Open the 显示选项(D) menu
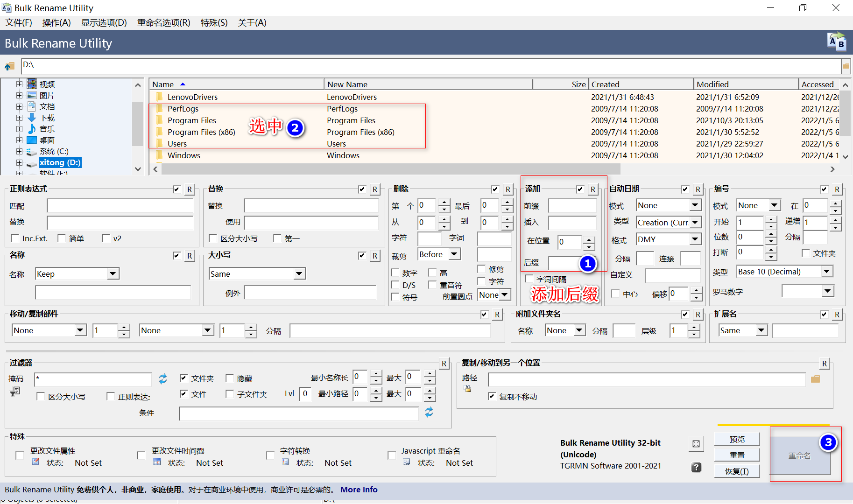Viewport: 853px width, 504px height. pyautogui.click(x=104, y=23)
